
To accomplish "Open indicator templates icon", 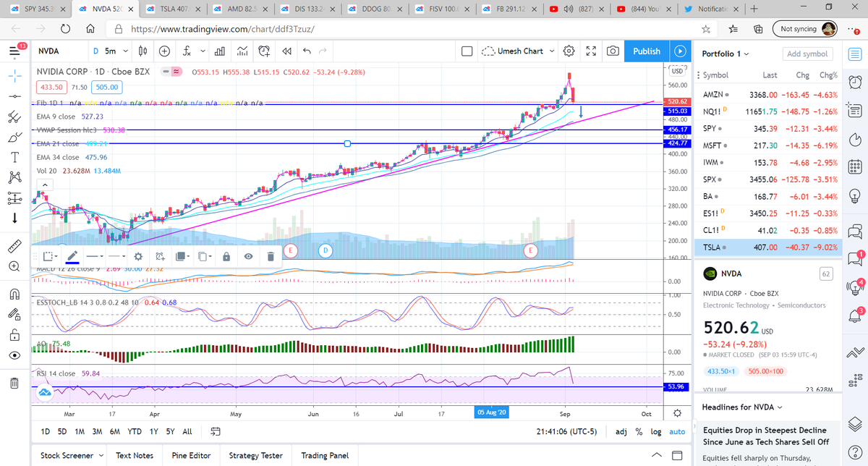I will (x=242, y=51).
